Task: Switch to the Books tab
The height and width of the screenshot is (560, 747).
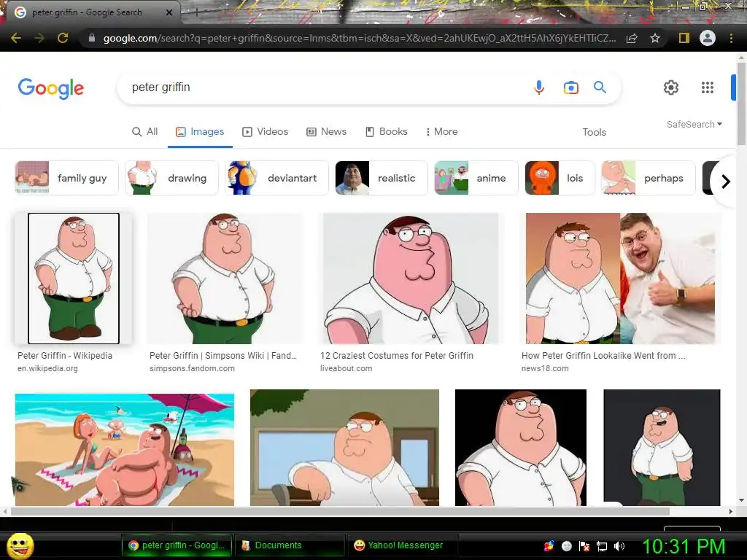Action: pyautogui.click(x=387, y=132)
